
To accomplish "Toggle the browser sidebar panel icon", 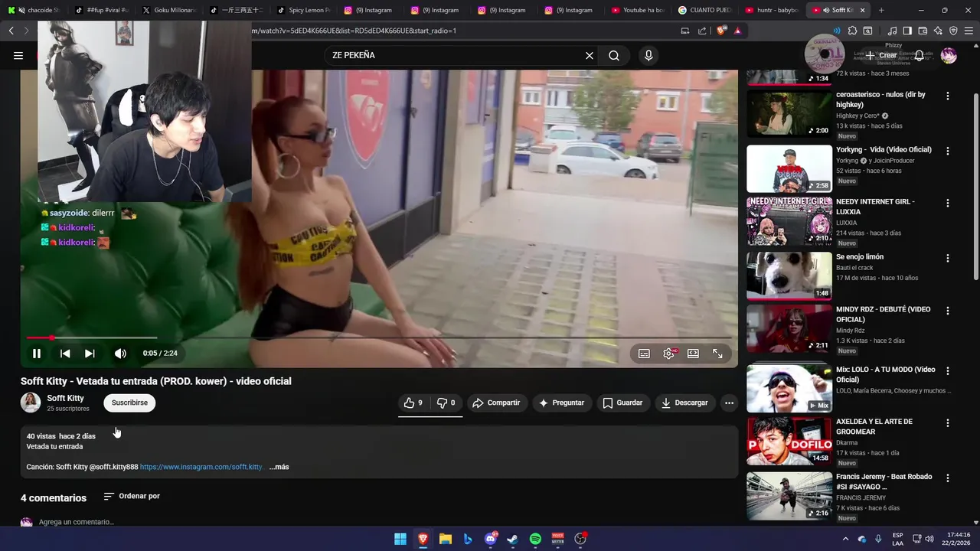I will (907, 31).
